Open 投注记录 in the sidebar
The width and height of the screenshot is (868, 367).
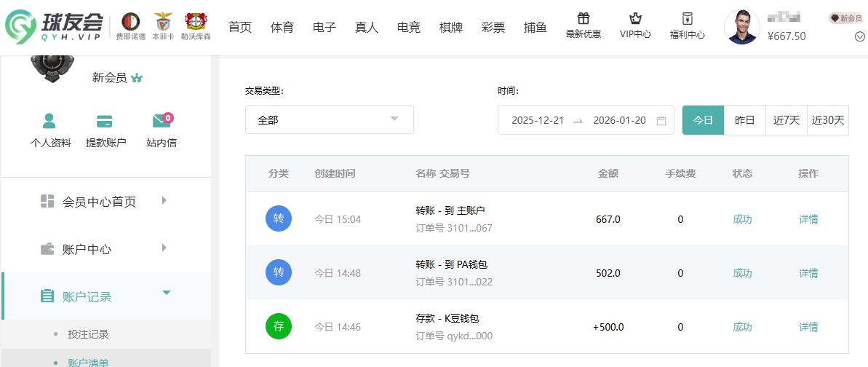pyautogui.click(x=88, y=334)
